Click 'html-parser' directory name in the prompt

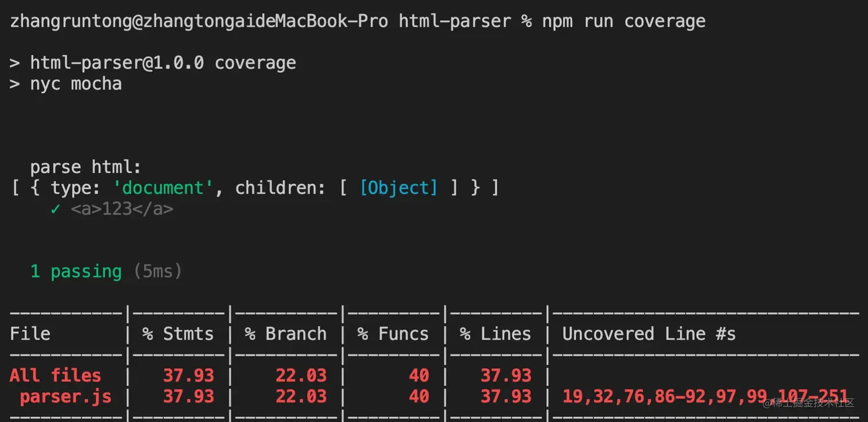[455, 21]
